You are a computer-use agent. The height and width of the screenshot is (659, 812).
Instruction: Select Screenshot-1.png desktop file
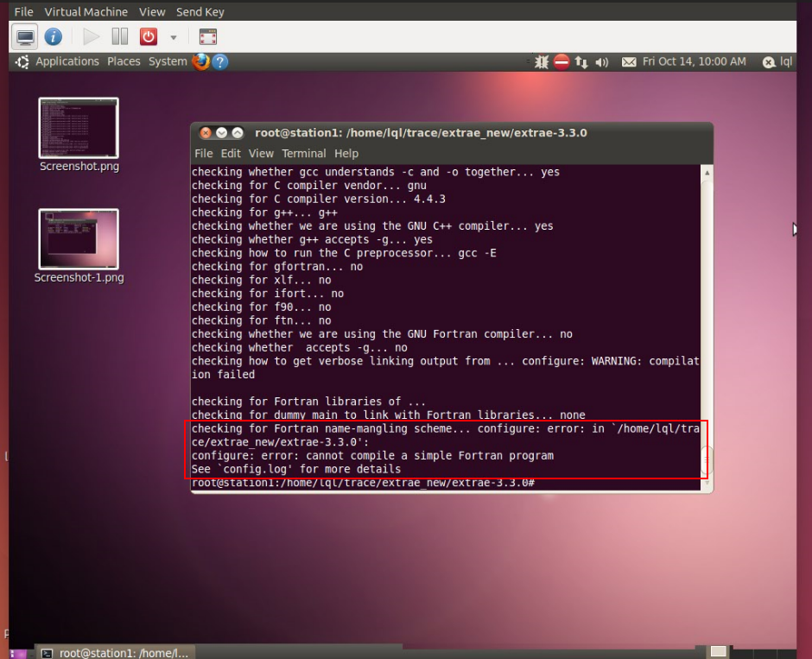point(79,246)
